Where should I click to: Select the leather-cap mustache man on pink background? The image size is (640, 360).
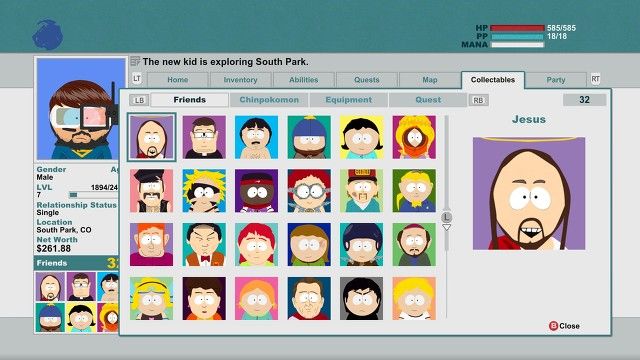pos(151,191)
